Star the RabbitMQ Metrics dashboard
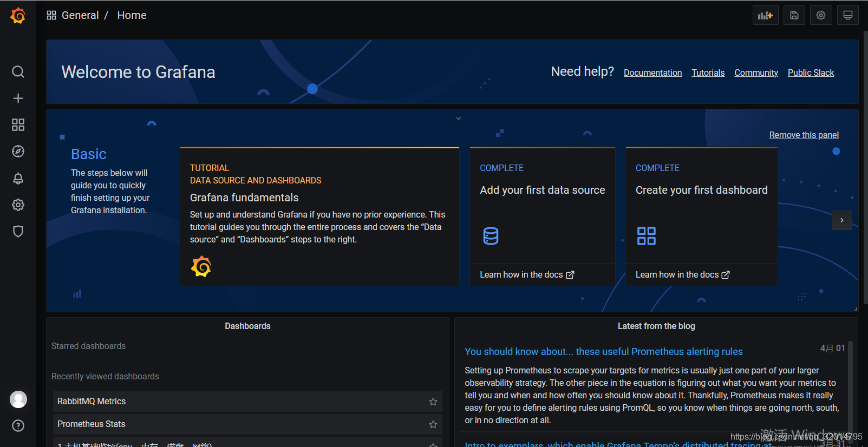The width and height of the screenshot is (868, 447). tap(433, 402)
